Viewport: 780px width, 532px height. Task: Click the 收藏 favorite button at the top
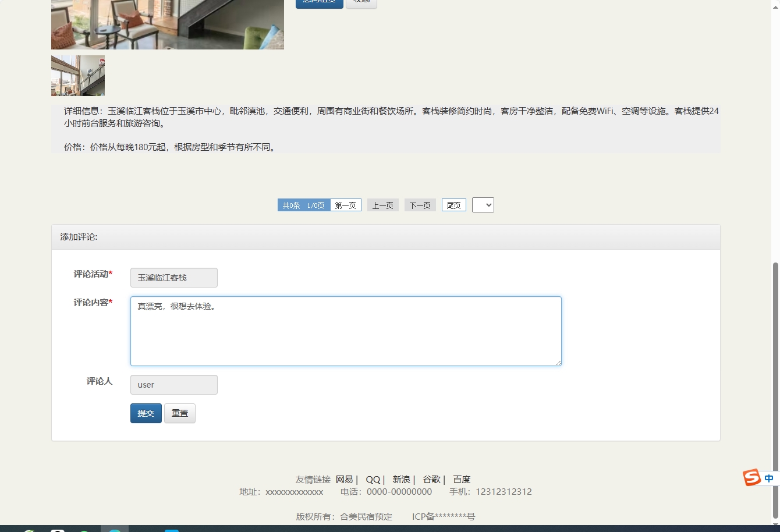361,2
